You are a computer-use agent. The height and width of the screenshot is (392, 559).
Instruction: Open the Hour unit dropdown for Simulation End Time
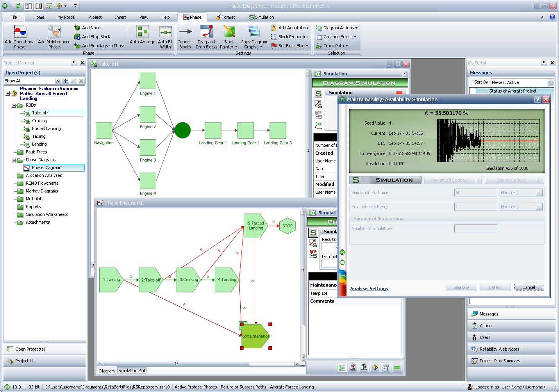pos(538,192)
